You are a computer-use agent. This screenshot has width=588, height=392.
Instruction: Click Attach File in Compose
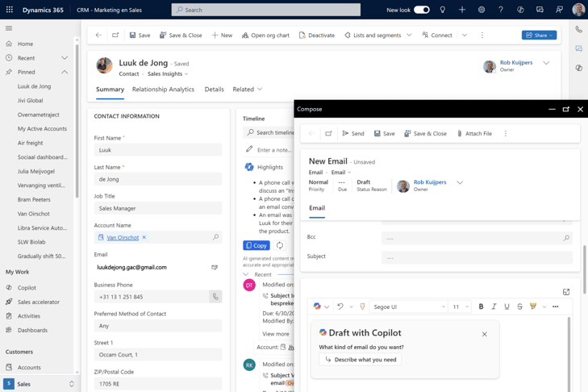click(474, 134)
